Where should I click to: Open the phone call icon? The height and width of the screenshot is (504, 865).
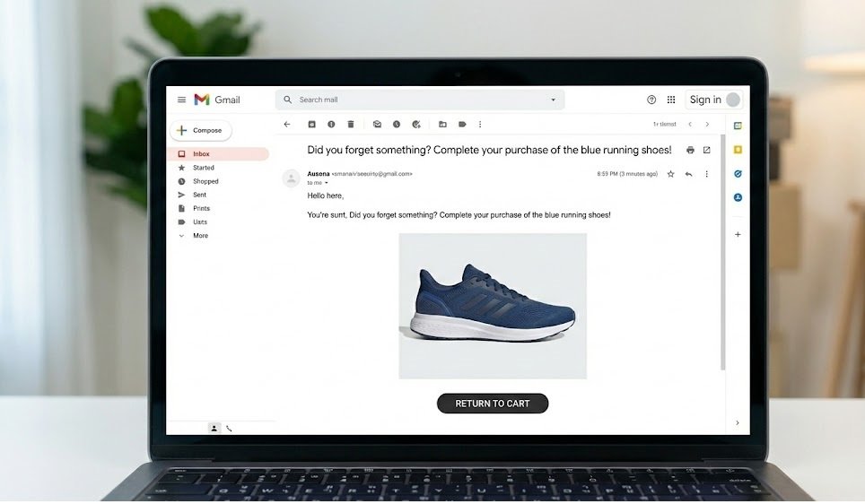(229, 429)
